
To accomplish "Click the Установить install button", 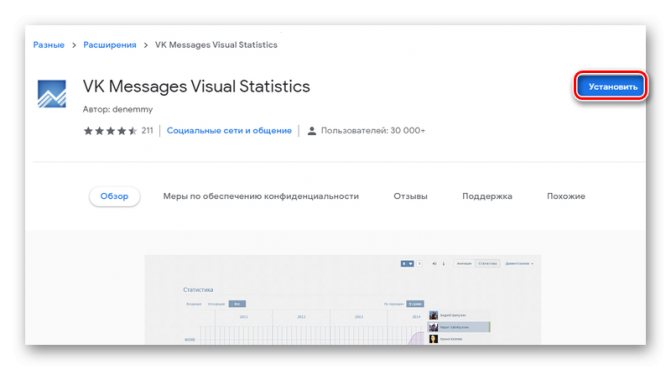I will click(x=610, y=86).
